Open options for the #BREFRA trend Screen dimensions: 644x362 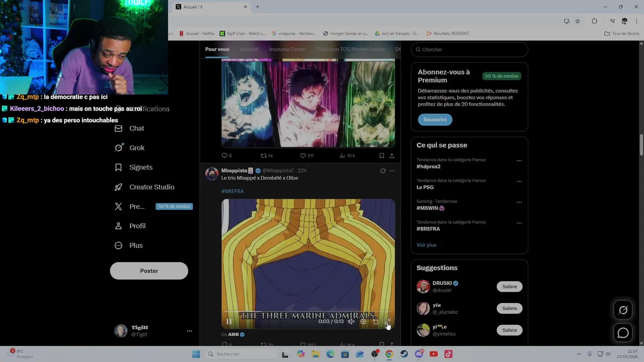click(x=519, y=223)
